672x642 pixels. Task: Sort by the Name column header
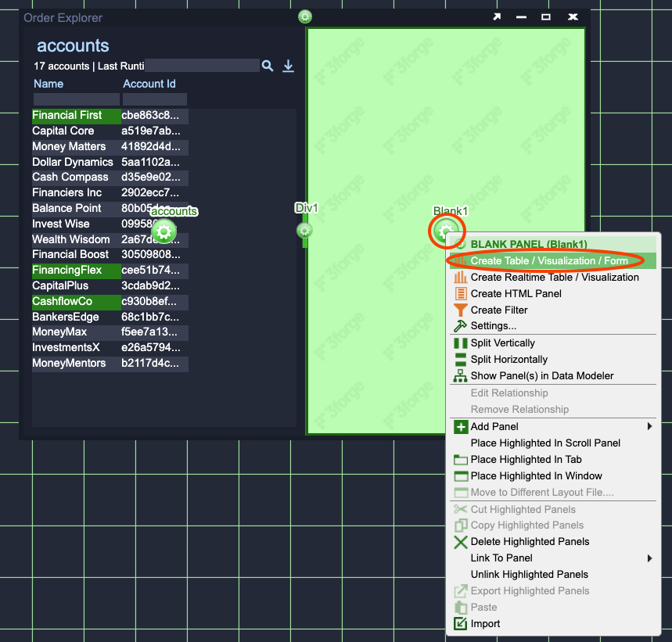tap(49, 84)
